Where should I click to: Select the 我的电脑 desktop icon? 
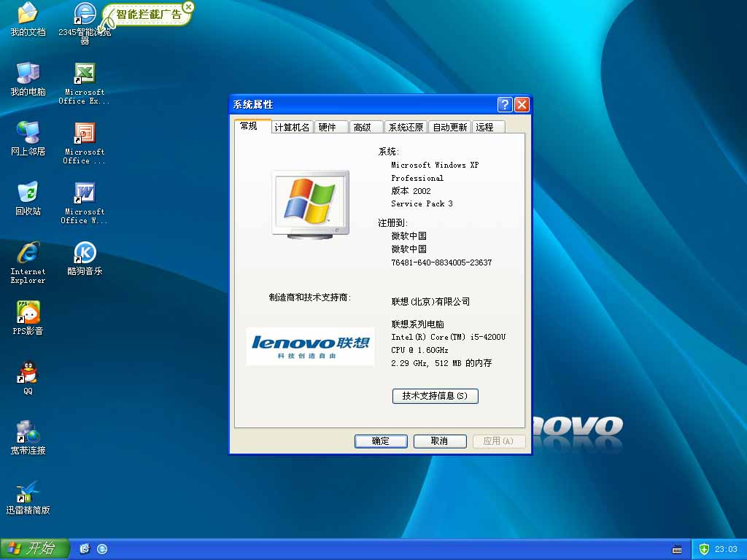tap(28, 79)
